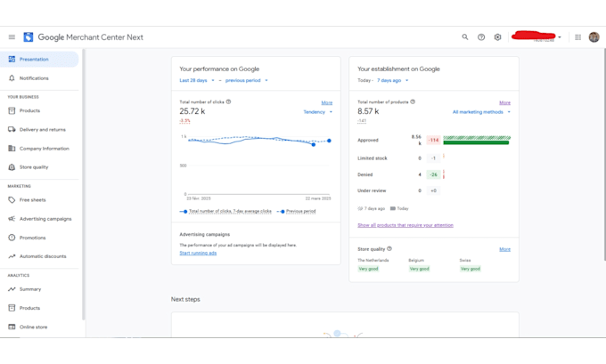Click More link for Store quality

pos(504,249)
